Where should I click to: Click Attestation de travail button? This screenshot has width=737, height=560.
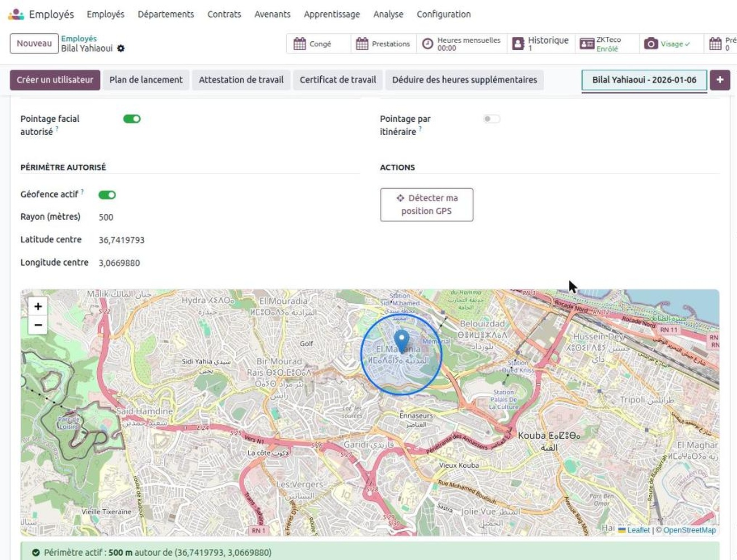(x=241, y=80)
